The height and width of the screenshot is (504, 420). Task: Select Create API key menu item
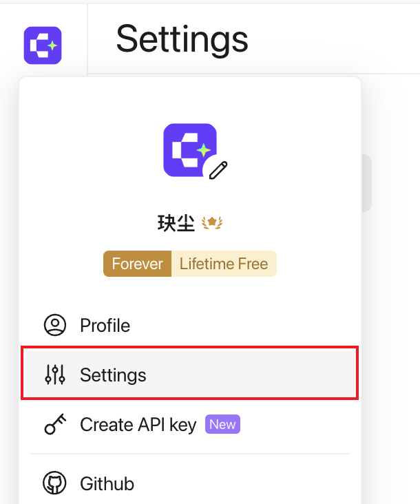[190, 424]
